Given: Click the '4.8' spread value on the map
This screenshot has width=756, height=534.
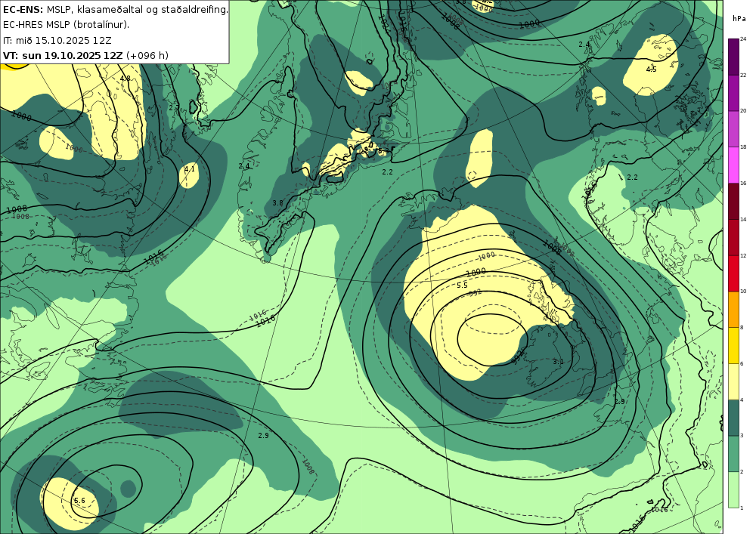Looking at the screenshot, I should tap(125, 78).
